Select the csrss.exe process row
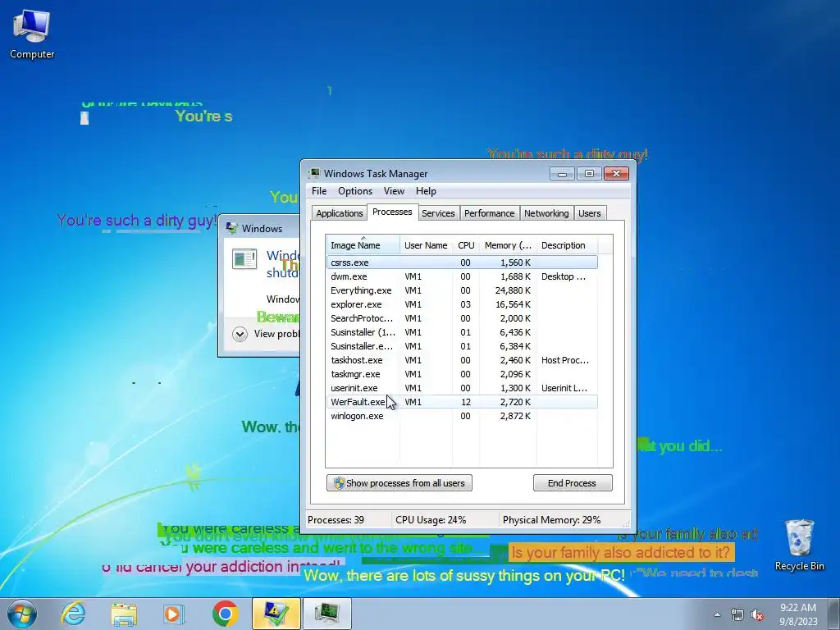The width and height of the screenshot is (840, 630). 462,262
